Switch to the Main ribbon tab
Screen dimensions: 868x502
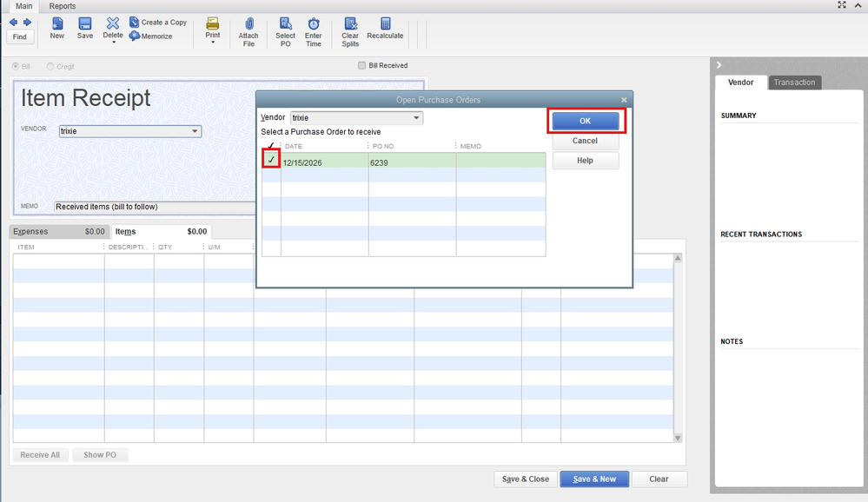(x=23, y=6)
